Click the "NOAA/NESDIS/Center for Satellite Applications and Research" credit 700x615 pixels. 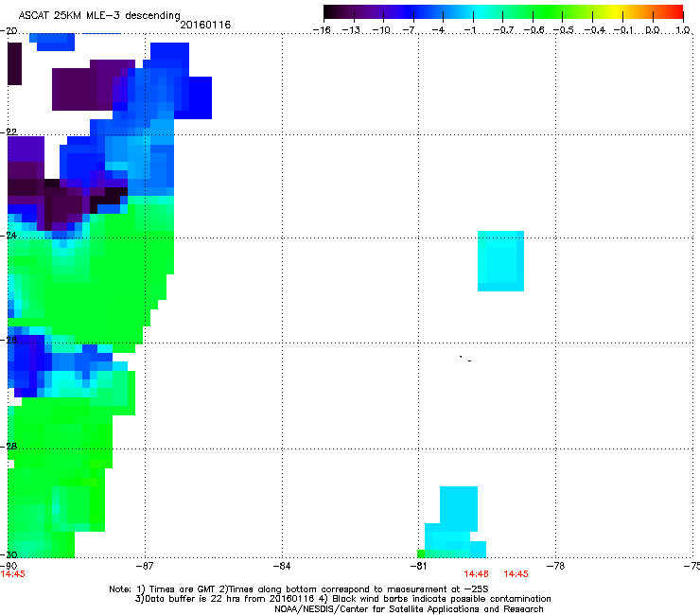(409, 609)
